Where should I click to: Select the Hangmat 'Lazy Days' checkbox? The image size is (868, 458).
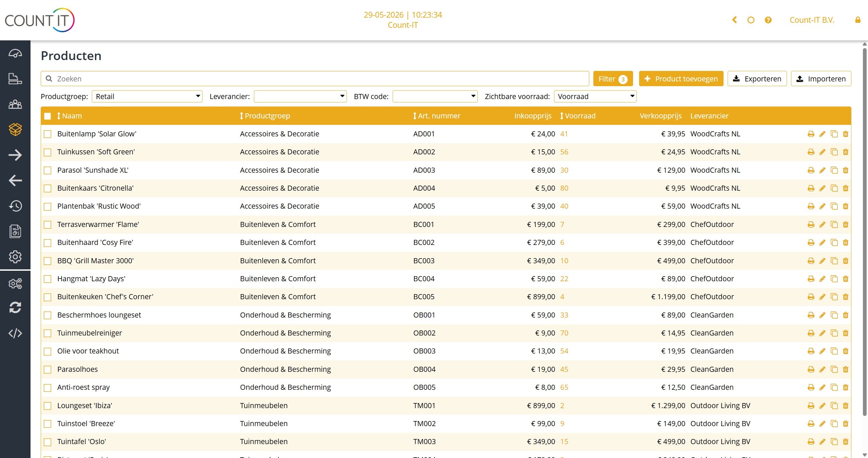(47, 279)
